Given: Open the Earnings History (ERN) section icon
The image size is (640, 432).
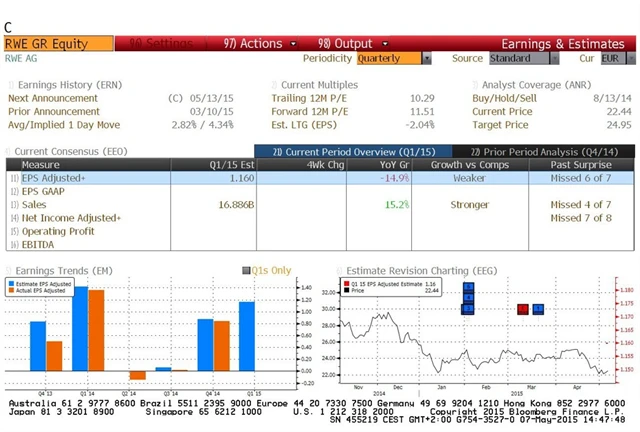Looking at the screenshot, I should [10, 85].
